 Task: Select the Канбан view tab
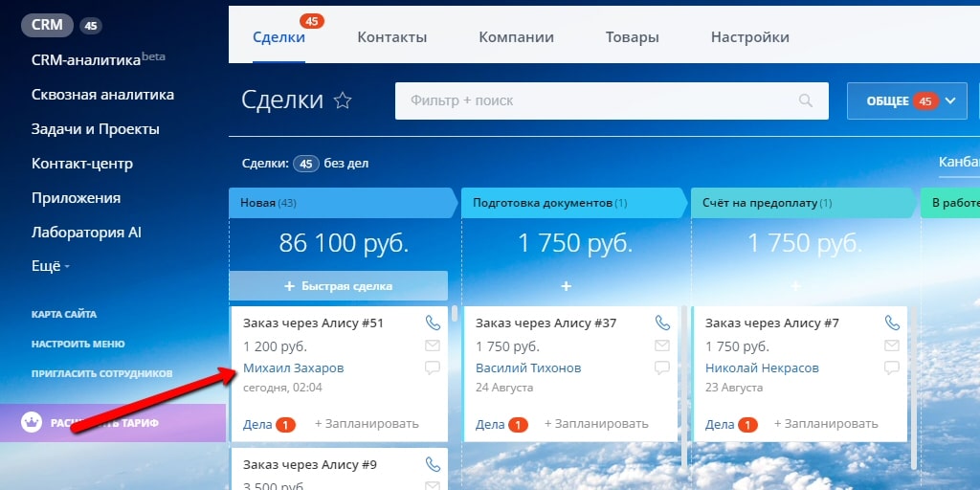[959, 163]
